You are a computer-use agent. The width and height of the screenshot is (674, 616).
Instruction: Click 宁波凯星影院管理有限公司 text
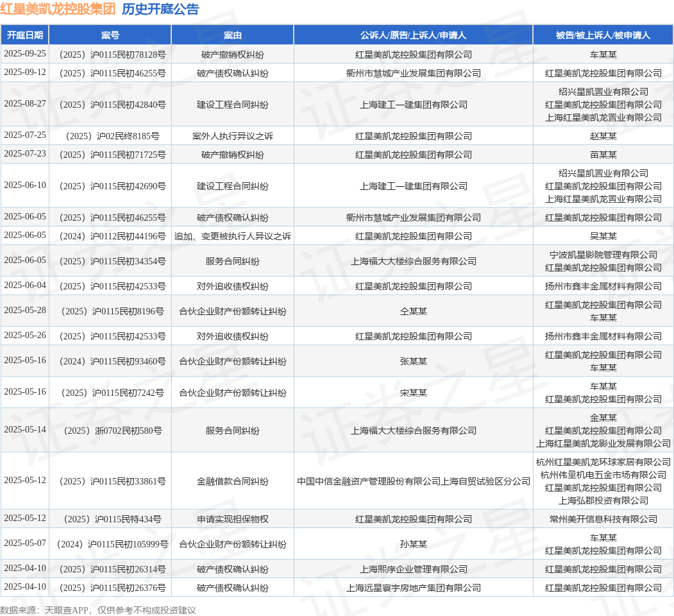[x=603, y=255]
